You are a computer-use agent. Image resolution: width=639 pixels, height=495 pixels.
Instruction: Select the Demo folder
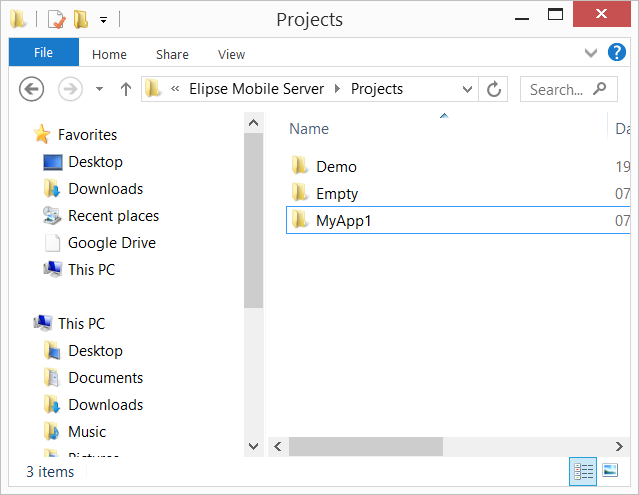[x=337, y=167]
